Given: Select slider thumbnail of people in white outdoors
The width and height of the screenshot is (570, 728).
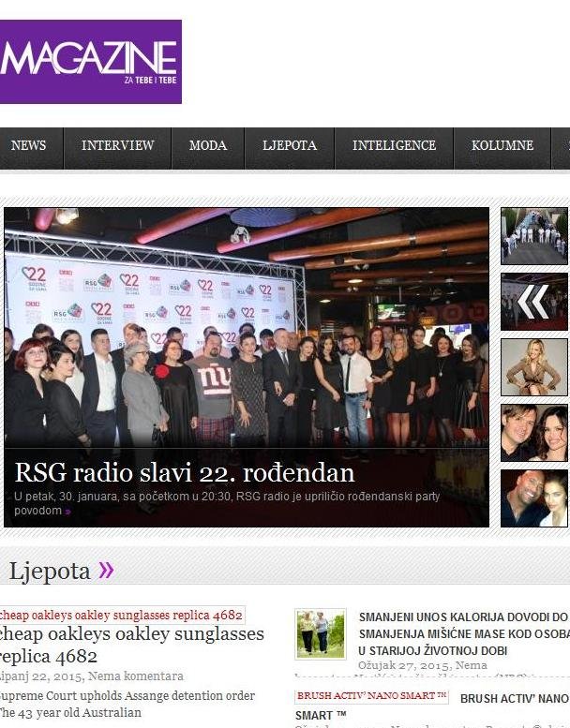Looking at the screenshot, I should point(533,236).
